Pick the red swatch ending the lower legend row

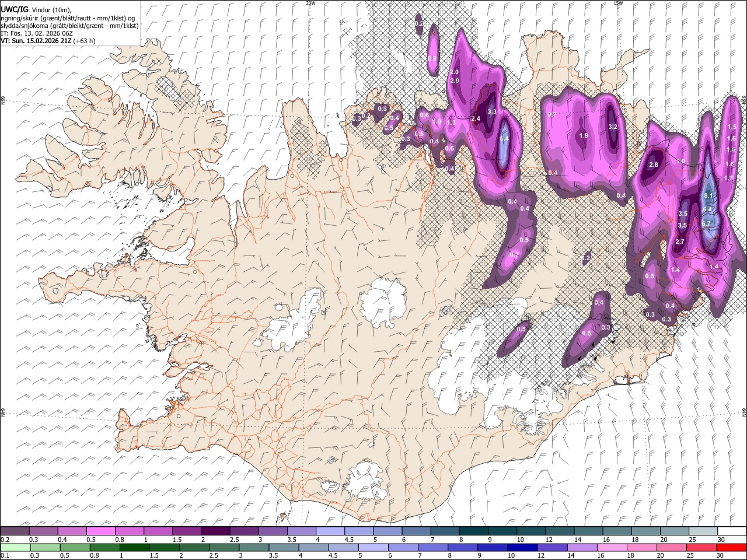point(731,548)
